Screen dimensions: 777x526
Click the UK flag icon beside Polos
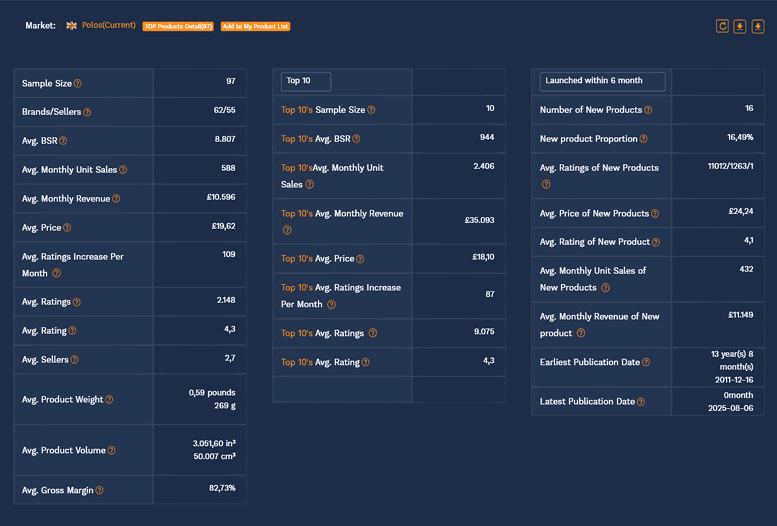tap(71, 25)
